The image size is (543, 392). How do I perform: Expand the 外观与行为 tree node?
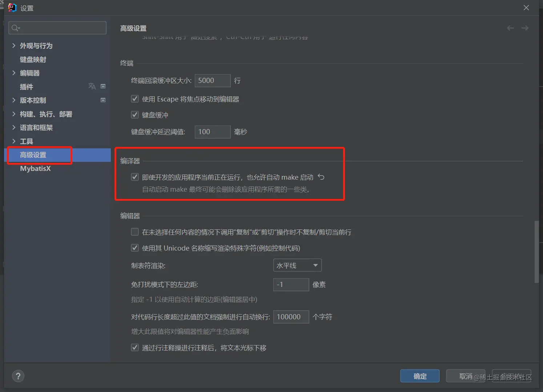tap(14, 45)
